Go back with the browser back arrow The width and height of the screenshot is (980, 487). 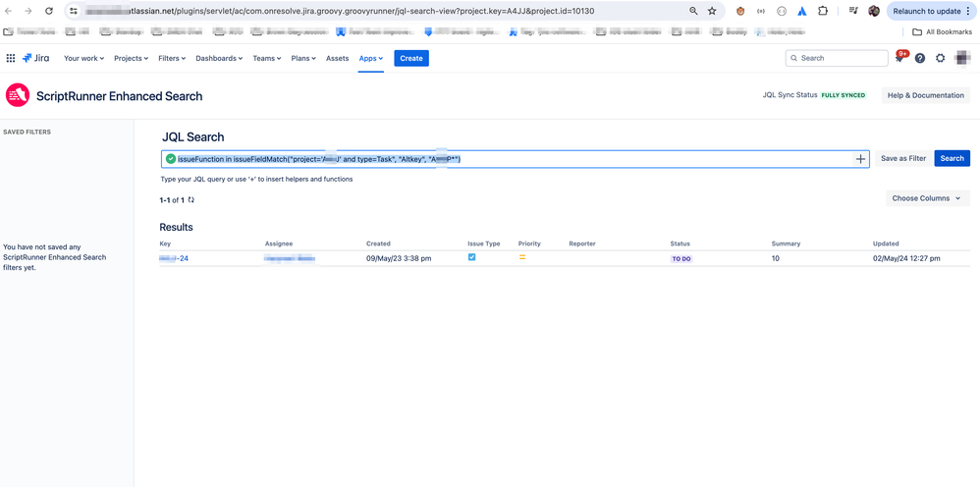tap(10, 11)
